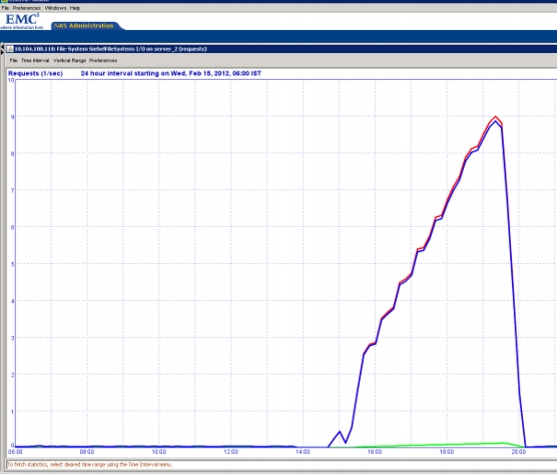Click the 16:00 time axis label
The width and height of the screenshot is (557, 475).
pyautogui.click(x=375, y=452)
